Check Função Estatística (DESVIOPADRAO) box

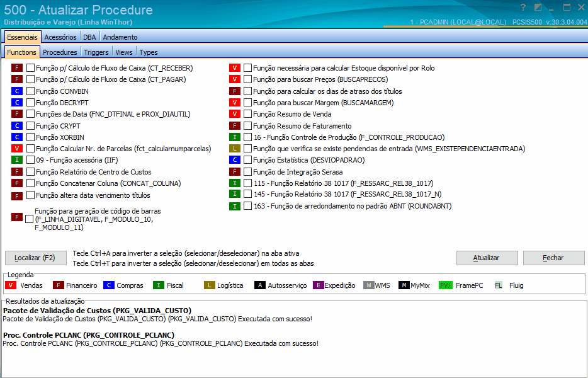(247, 160)
